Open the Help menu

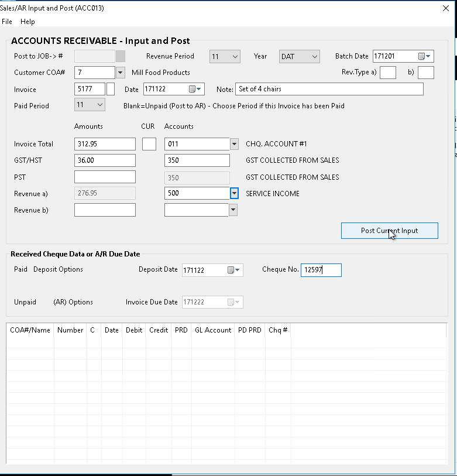(28, 22)
